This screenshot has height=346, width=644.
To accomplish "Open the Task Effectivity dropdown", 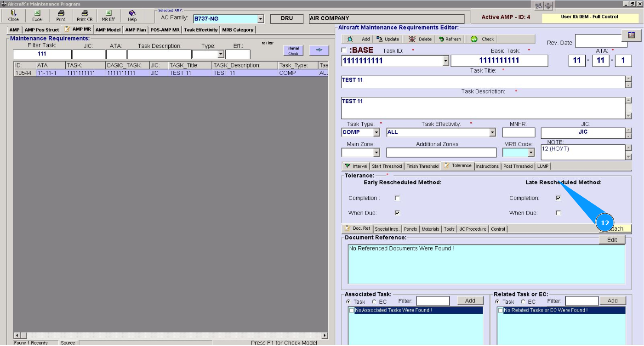I will point(492,132).
